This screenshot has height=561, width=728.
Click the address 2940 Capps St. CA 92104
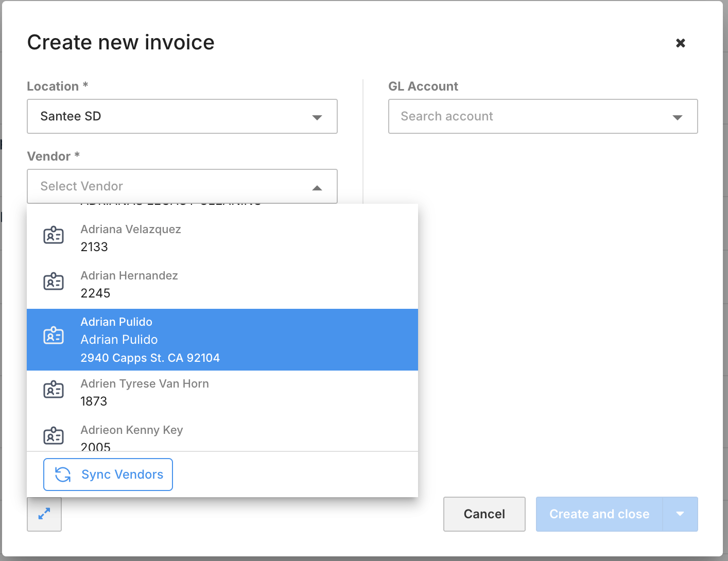tap(150, 358)
